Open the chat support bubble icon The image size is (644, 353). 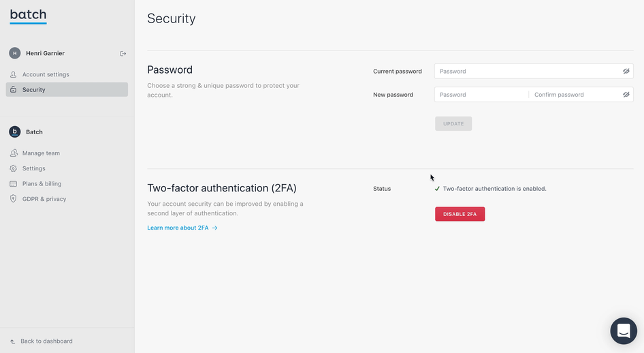point(624,331)
